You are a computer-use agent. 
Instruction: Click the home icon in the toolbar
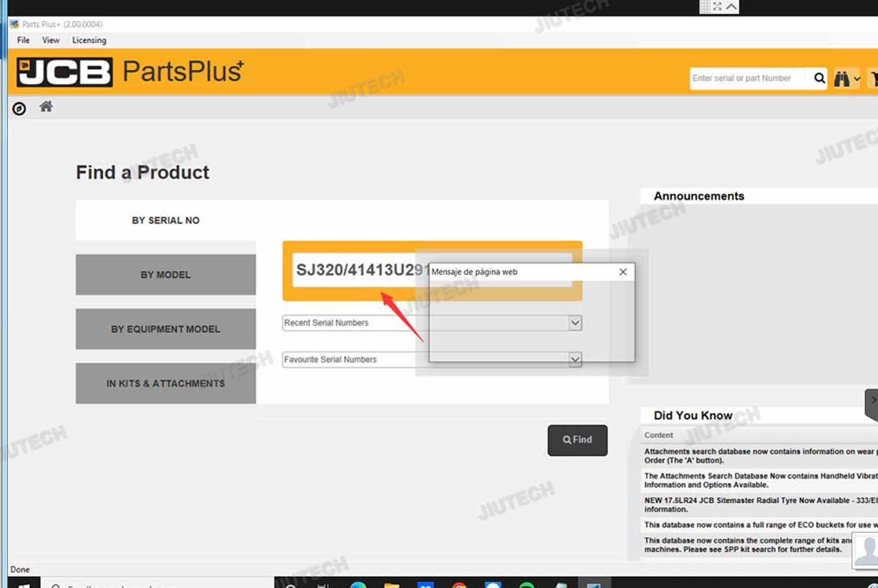point(46,106)
